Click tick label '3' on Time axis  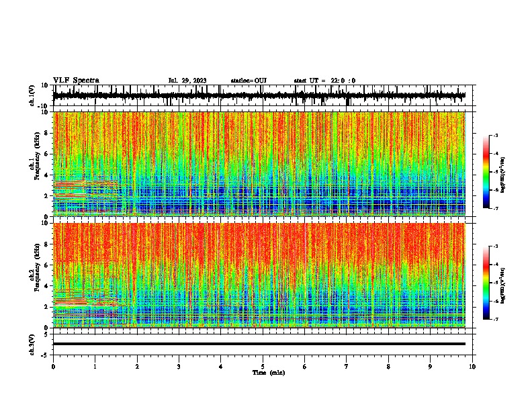click(x=179, y=367)
